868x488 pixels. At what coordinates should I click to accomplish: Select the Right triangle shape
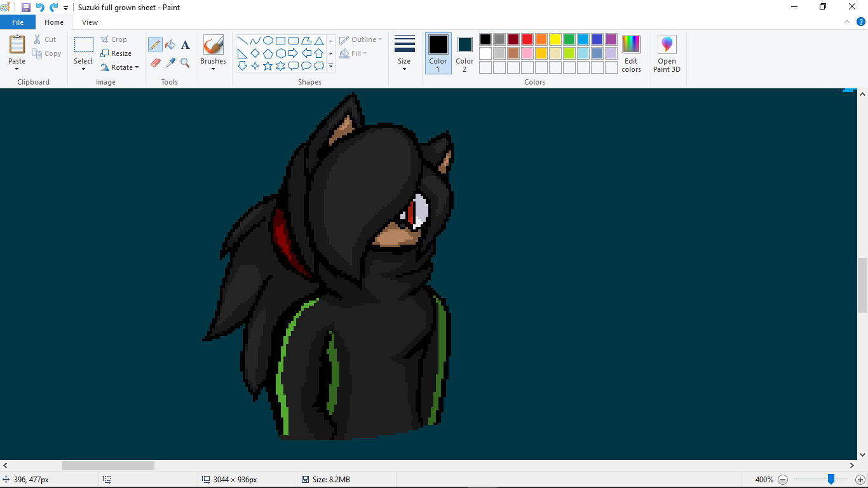point(242,53)
